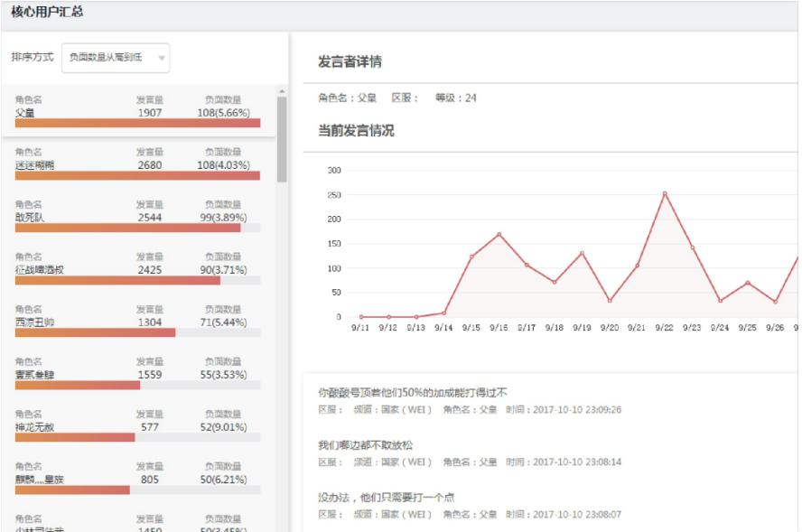Click the chart peak at 9/22

click(x=665, y=192)
